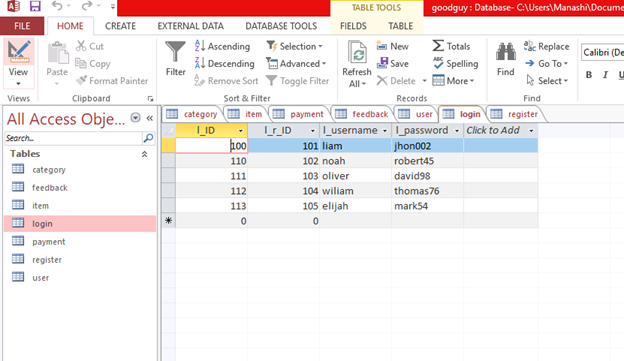Switch to the TABLE ribbon tab
This screenshot has height=361, width=624.
coord(400,26)
